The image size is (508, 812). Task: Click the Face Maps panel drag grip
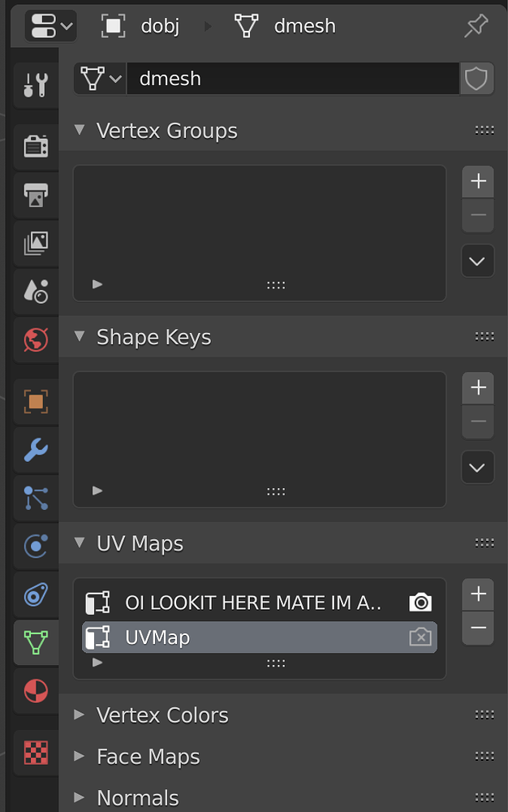click(x=484, y=756)
